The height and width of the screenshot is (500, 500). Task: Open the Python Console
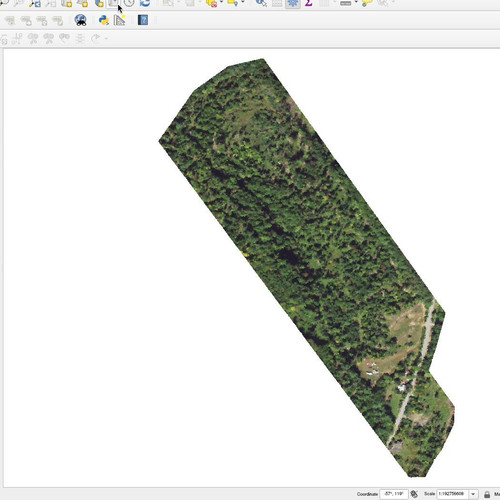tap(104, 20)
